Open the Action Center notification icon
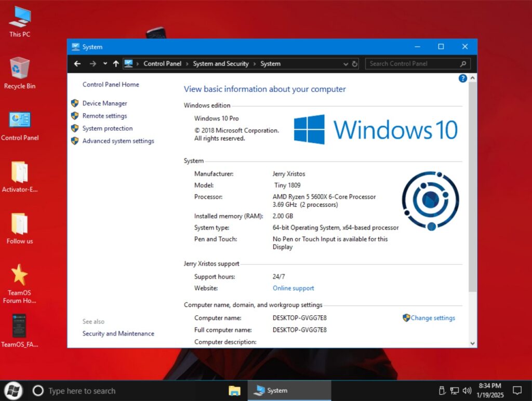This screenshot has width=532, height=401. pos(517,391)
